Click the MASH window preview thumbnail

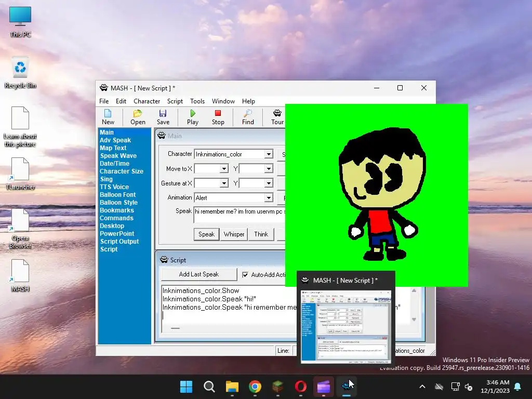[x=345, y=327]
